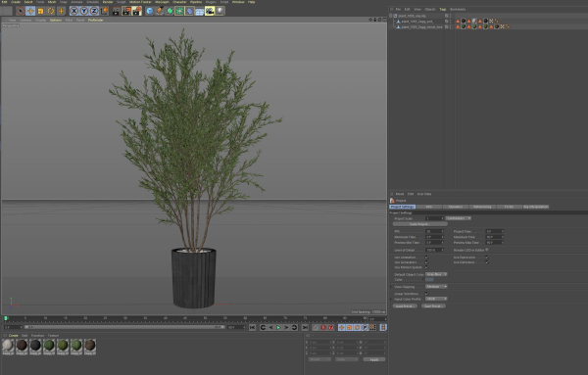Toggle the X axis lock
588x375 pixels.
coord(73,11)
